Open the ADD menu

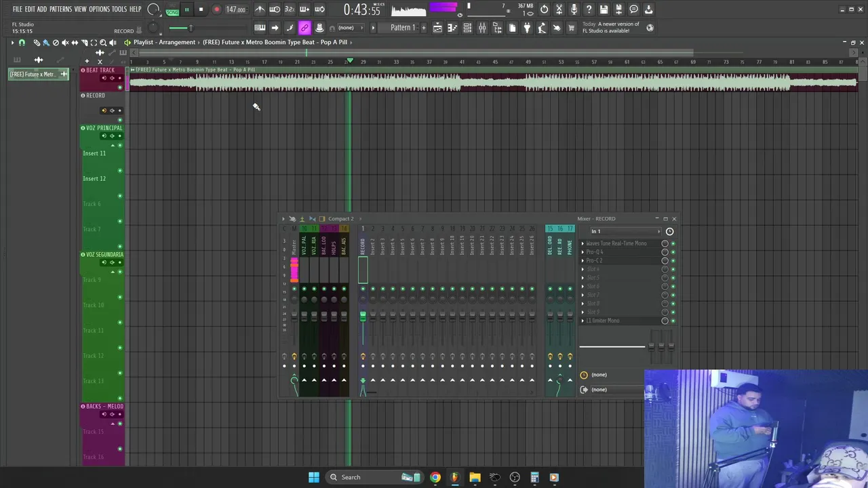(42, 9)
